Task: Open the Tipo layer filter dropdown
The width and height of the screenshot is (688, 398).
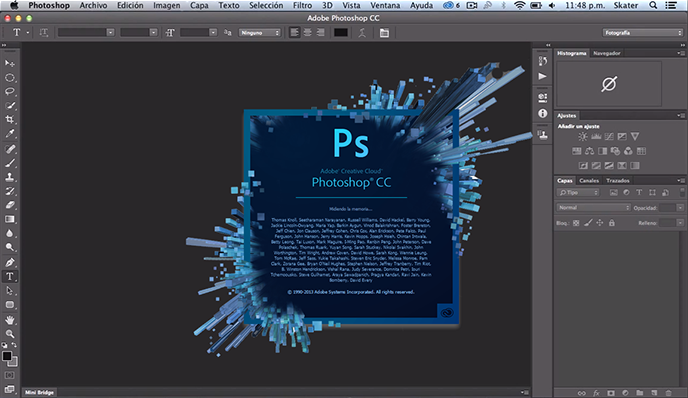Action: pyautogui.click(x=578, y=193)
